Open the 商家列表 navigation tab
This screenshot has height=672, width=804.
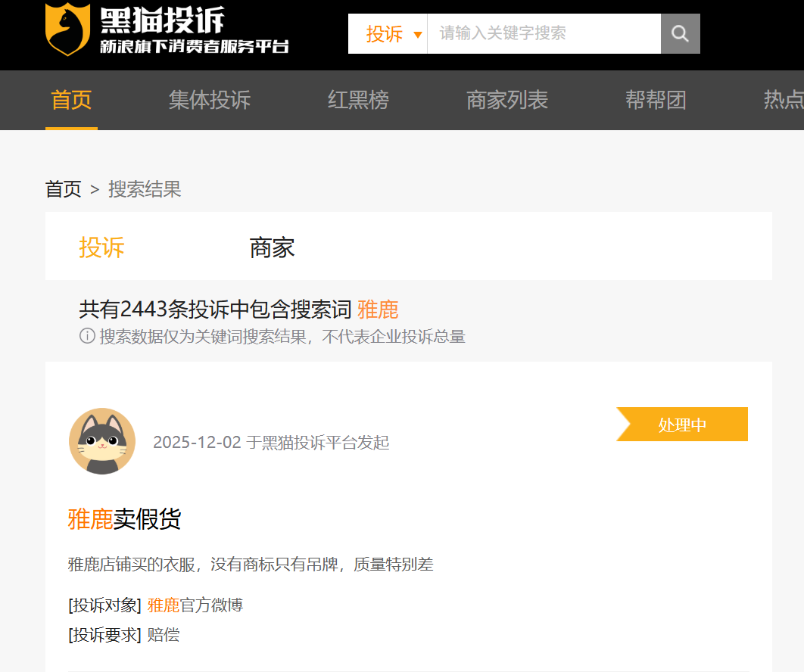(x=506, y=100)
